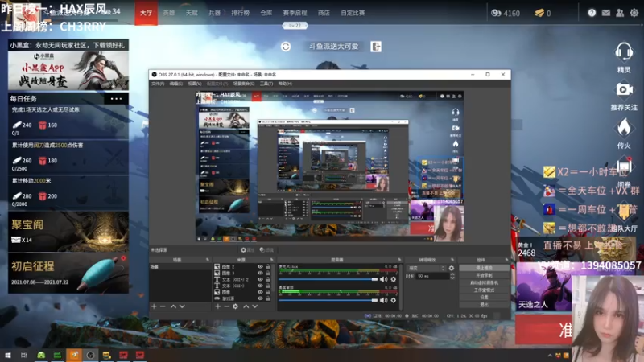Open Task View on taskbar
This screenshot has width=644, height=362.
pyautogui.click(x=24, y=355)
